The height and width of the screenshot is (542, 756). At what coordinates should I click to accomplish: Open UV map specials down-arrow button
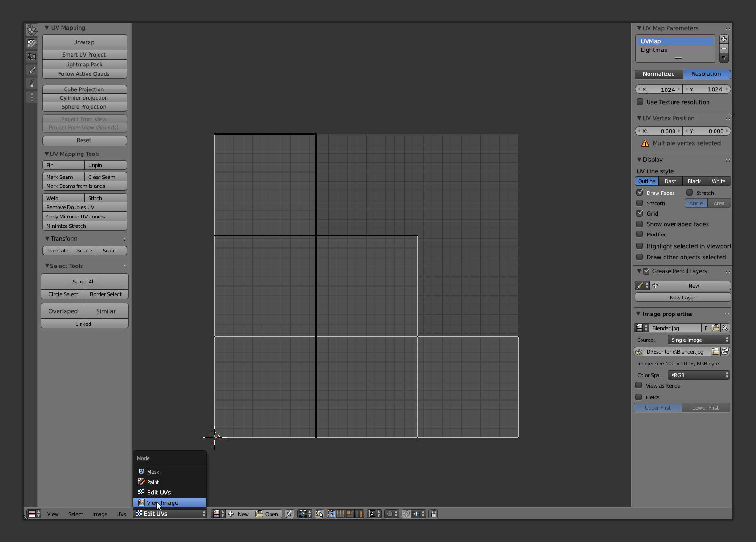[724, 58]
